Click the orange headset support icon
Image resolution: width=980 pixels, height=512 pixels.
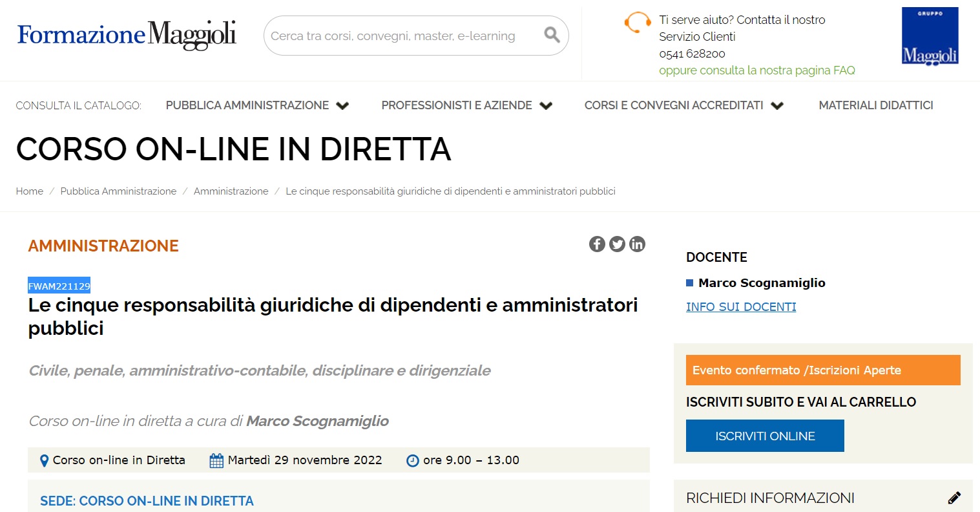point(638,23)
